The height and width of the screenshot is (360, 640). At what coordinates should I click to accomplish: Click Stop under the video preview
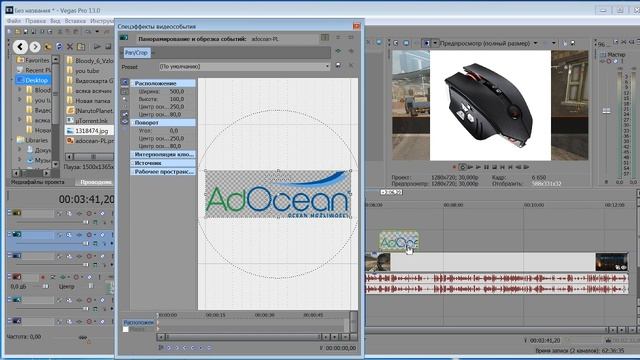(x=494, y=167)
